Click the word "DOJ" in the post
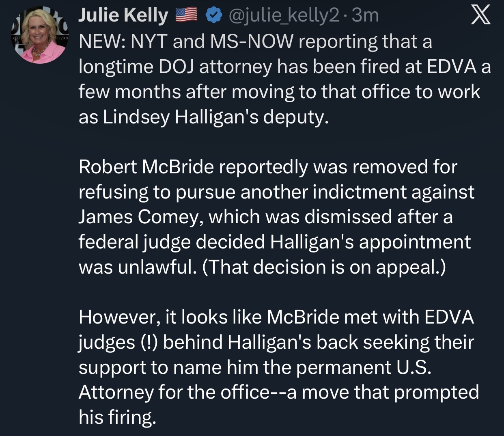The width and height of the screenshot is (504, 436). [176, 67]
